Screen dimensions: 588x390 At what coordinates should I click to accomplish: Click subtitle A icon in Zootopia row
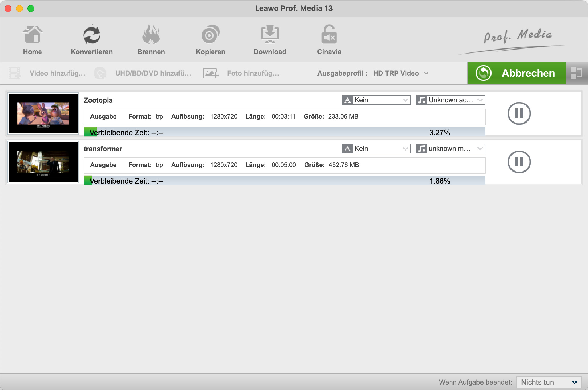(x=347, y=100)
